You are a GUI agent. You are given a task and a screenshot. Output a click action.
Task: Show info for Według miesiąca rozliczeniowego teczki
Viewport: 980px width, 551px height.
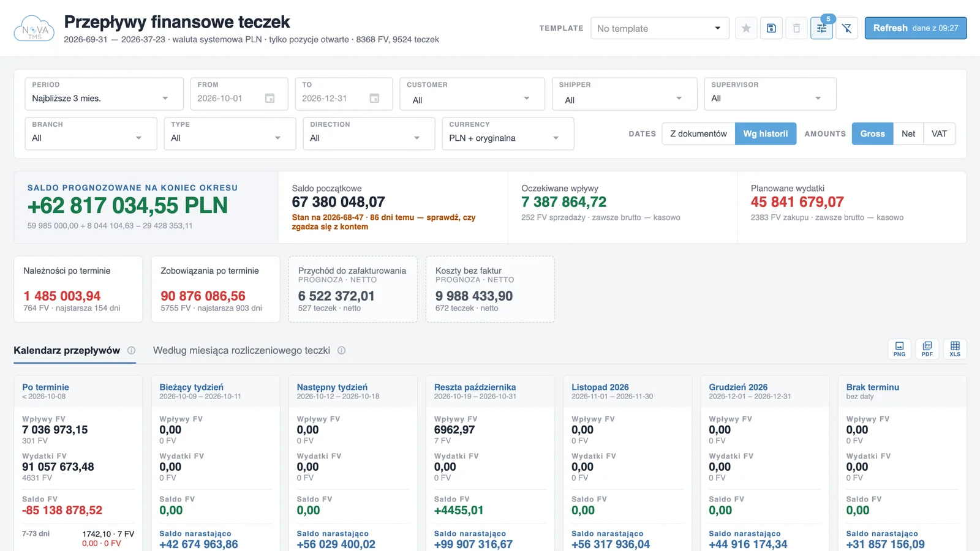(342, 350)
